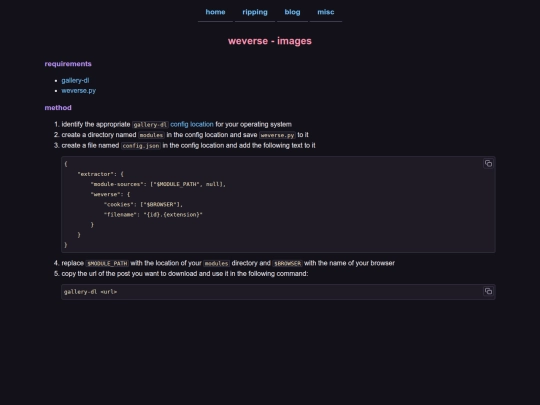Click inline code 'config.json' in step 3
The width and height of the screenshot is (540, 405).
click(141, 146)
